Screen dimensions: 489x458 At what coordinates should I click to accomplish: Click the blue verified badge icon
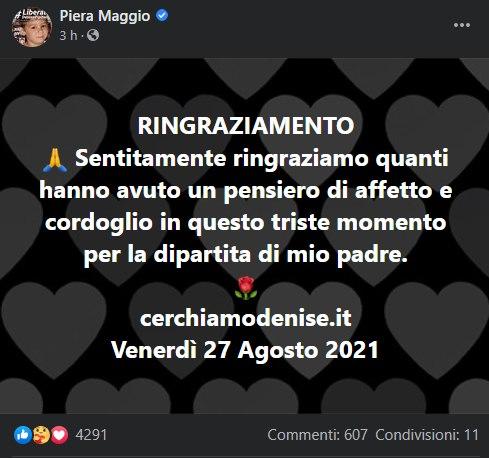coord(162,15)
